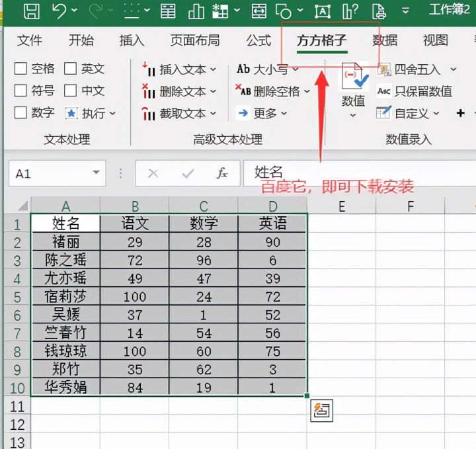Click the greyed Redo arrow icon
Viewport: 476px width, 449px height.
click(96, 11)
